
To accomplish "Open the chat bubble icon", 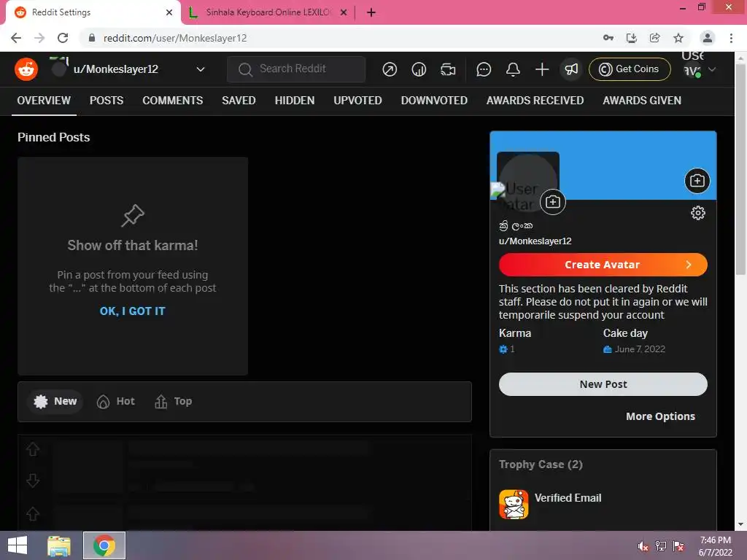I will pos(484,69).
